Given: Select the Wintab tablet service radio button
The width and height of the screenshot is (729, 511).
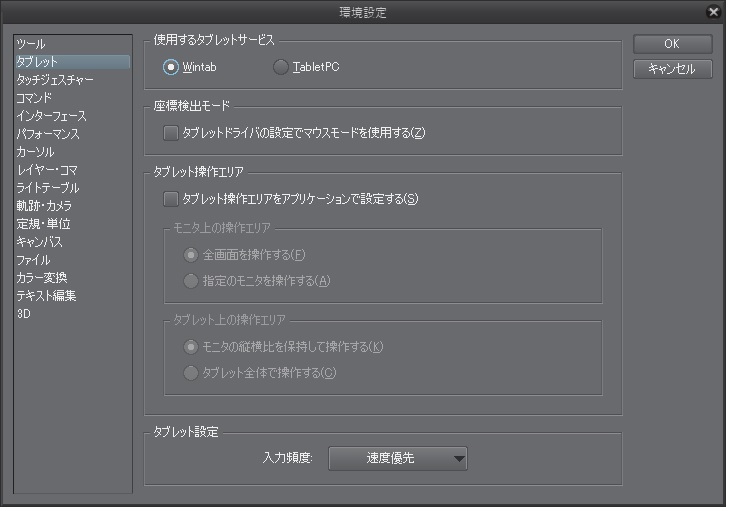Looking at the screenshot, I should [171, 67].
